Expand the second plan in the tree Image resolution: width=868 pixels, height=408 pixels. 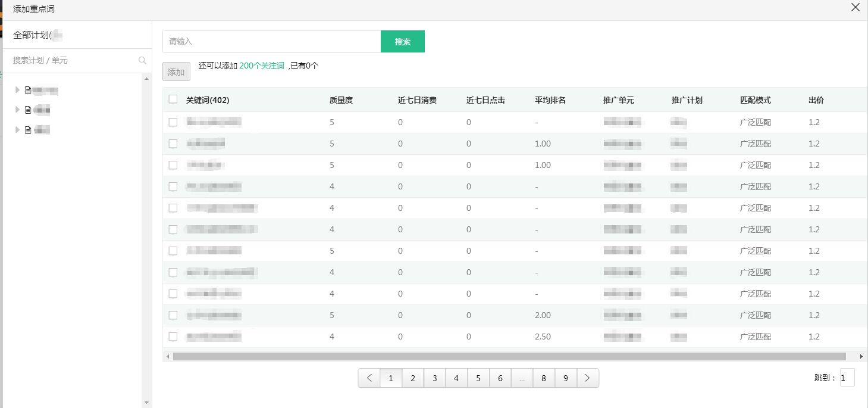[x=17, y=110]
